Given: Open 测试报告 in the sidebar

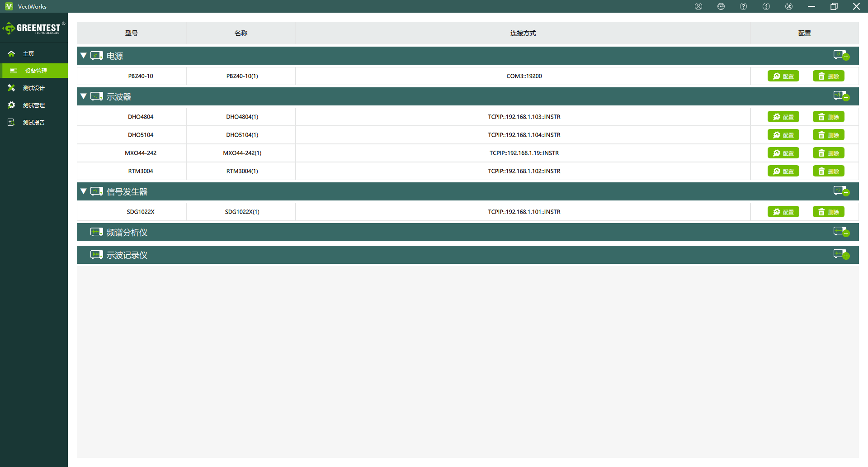Looking at the screenshot, I should coord(33,123).
